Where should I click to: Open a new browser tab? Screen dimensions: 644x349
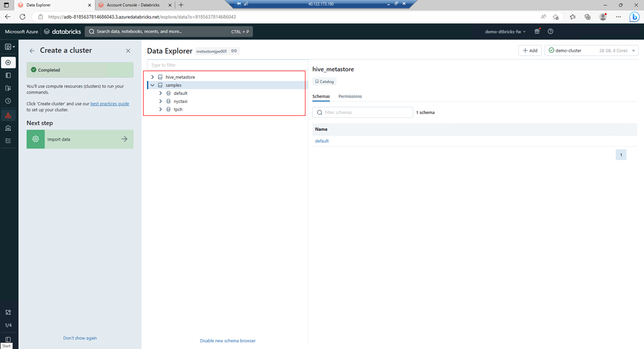coord(181,5)
